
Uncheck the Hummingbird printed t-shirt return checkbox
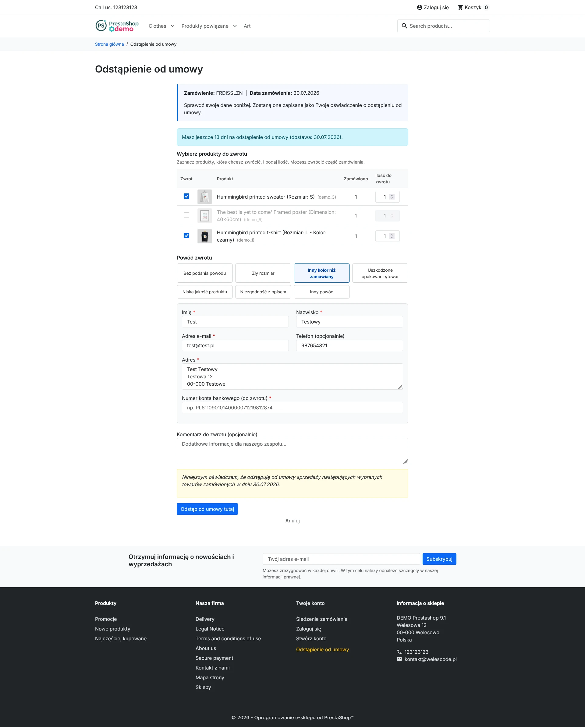[186, 235]
